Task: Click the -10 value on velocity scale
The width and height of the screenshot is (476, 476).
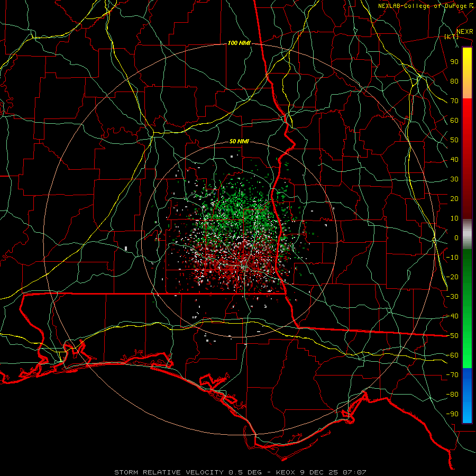Action: (x=452, y=258)
